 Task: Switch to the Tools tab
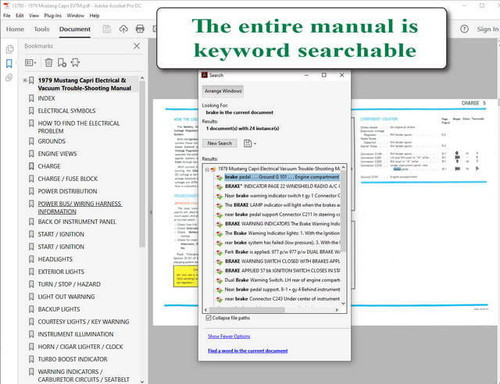(42, 29)
